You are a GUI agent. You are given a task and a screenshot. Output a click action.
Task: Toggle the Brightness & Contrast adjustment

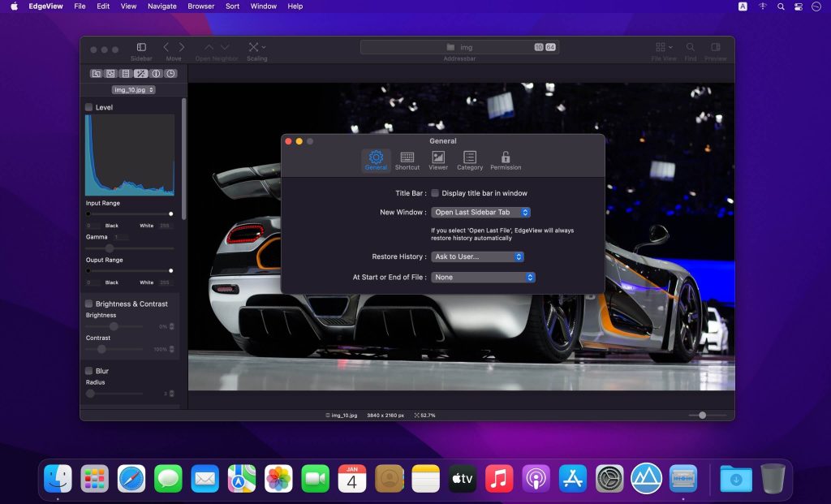[88, 304]
